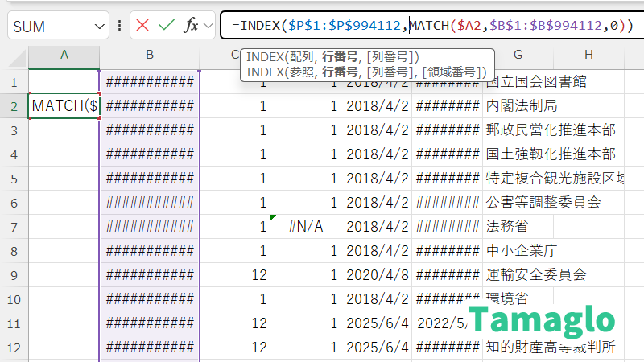Click the green Enter checkmark icon
This screenshot has height=362, width=644.
point(167,25)
